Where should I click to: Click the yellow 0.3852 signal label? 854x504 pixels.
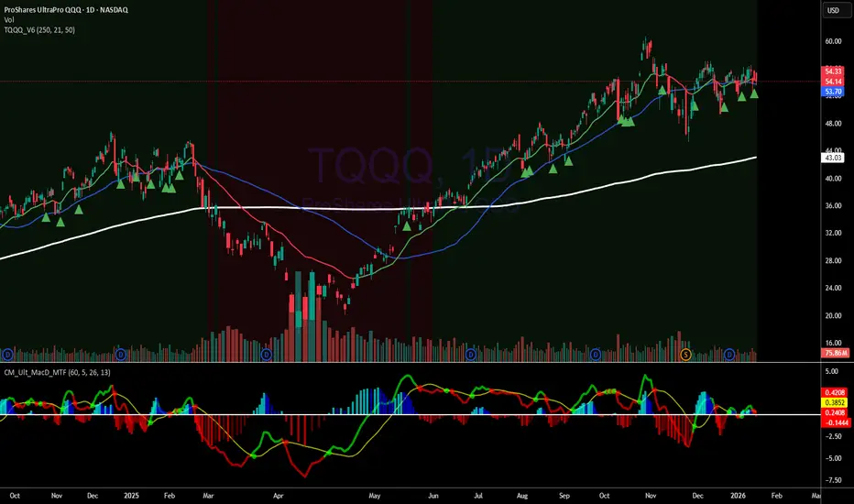[x=835, y=402]
